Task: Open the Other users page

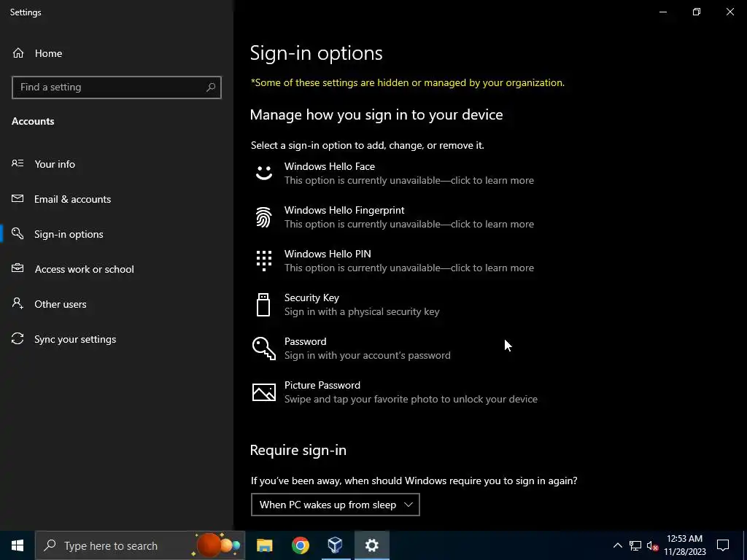Action: click(x=117, y=304)
